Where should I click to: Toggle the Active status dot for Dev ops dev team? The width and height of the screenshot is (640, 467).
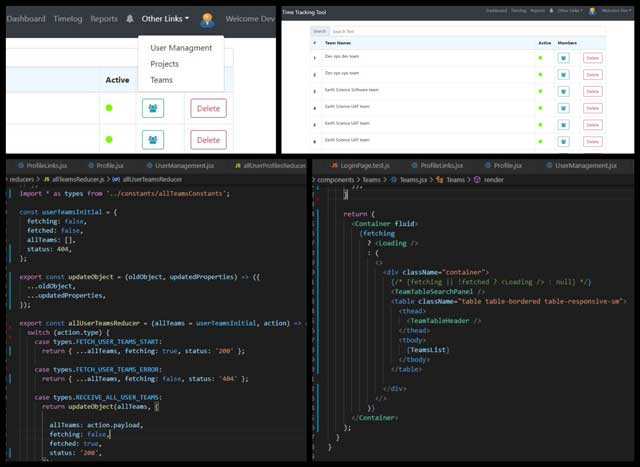[539, 58]
